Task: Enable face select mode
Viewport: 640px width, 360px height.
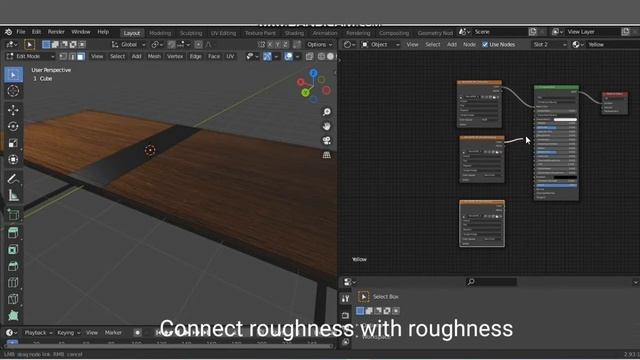Action: [x=81, y=56]
